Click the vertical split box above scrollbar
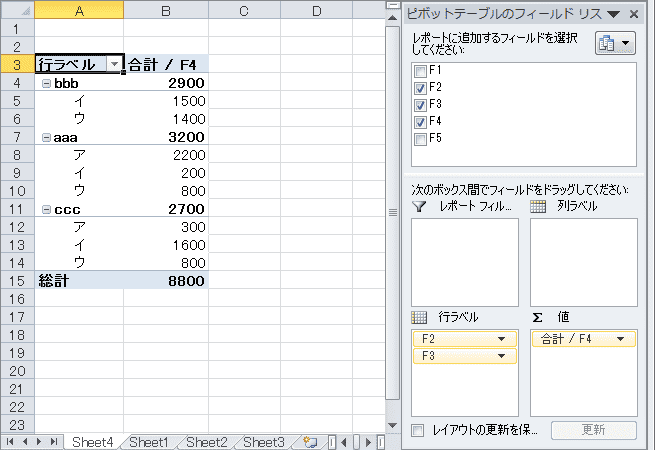Screen dimensions: 655x450 [x=393, y=5]
